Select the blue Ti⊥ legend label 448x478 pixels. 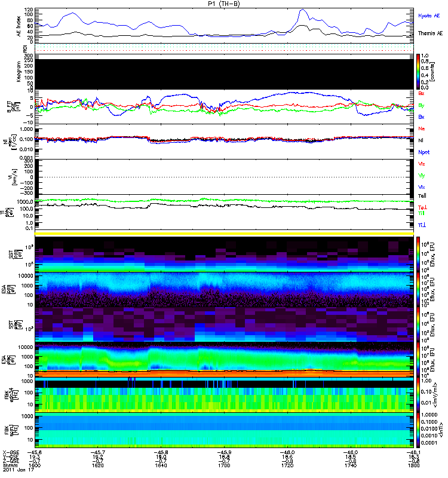coord(422,225)
